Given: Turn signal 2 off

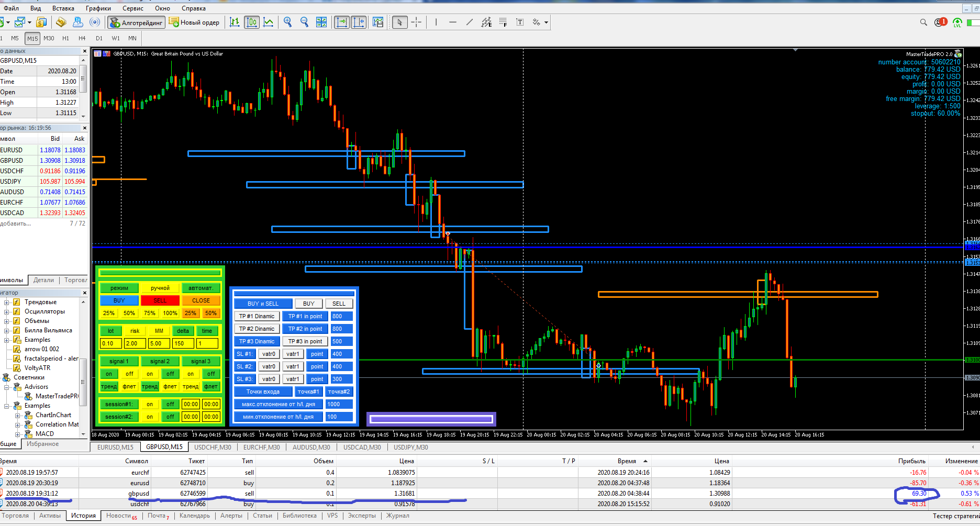Looking at the screenshot, I should 170,374.
